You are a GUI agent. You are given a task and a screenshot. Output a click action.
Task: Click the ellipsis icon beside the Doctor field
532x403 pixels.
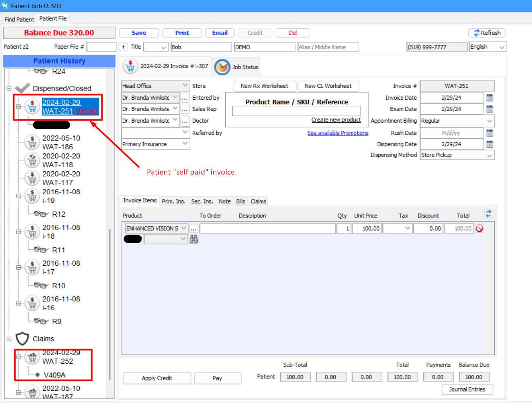tap(184, 121)
